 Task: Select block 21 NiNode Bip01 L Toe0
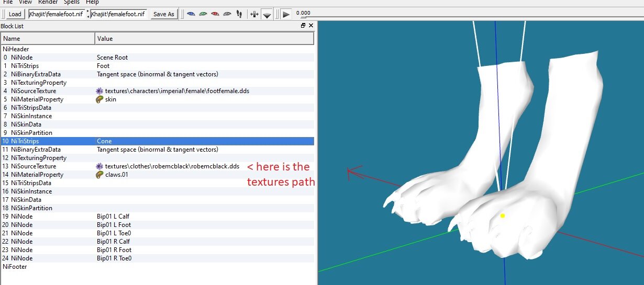coord(157,233)
